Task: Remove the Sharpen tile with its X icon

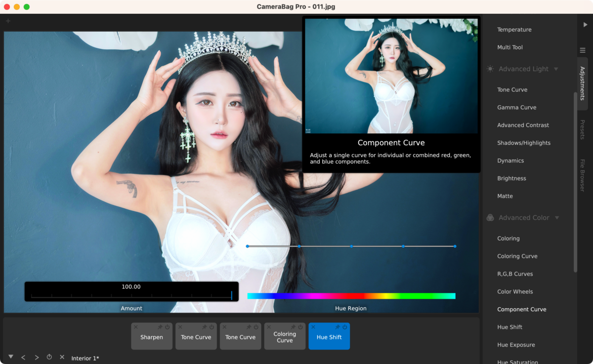Action: tap(136, 327)
